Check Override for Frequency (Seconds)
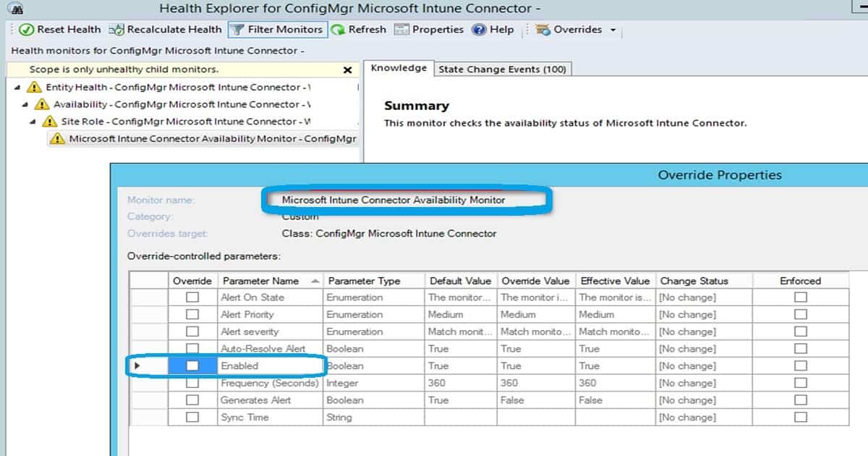This screenshot has width=868, height=456. pyautogui.click(x=192, y=383)
